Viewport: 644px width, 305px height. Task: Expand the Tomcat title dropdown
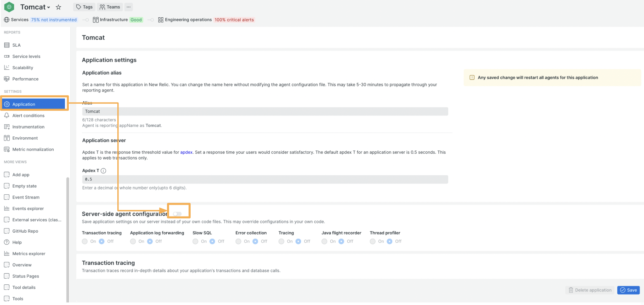tap(48, 7)
